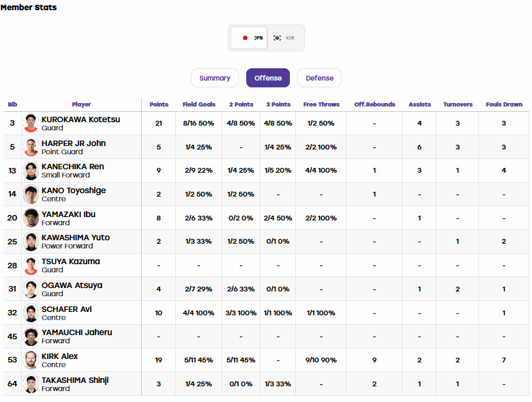Click the Free Throws column header
532x402 pixels.
tap(321, 104)
